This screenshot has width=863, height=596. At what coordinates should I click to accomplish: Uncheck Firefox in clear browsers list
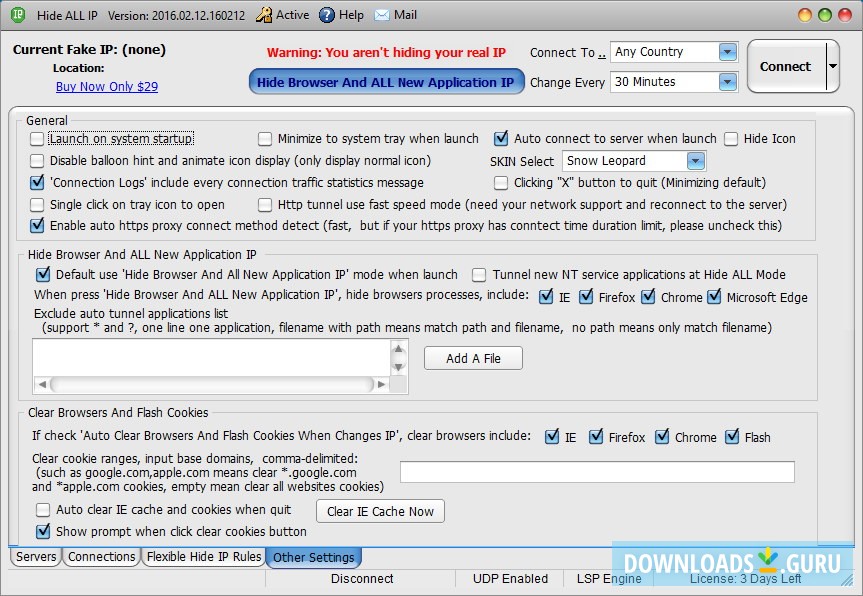click(x=596, y=437)
